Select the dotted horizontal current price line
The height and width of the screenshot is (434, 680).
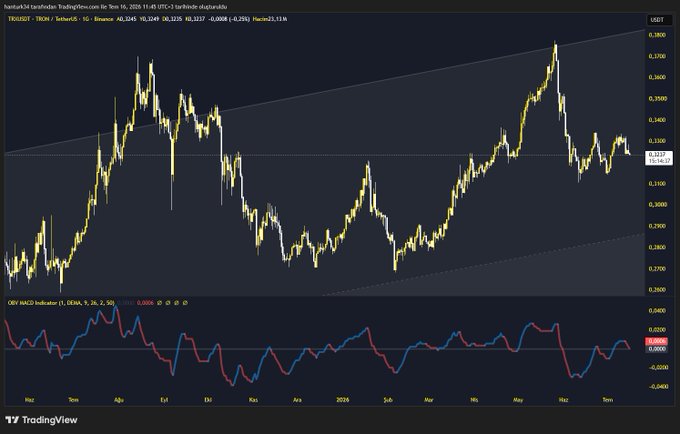tap(325, 155)
